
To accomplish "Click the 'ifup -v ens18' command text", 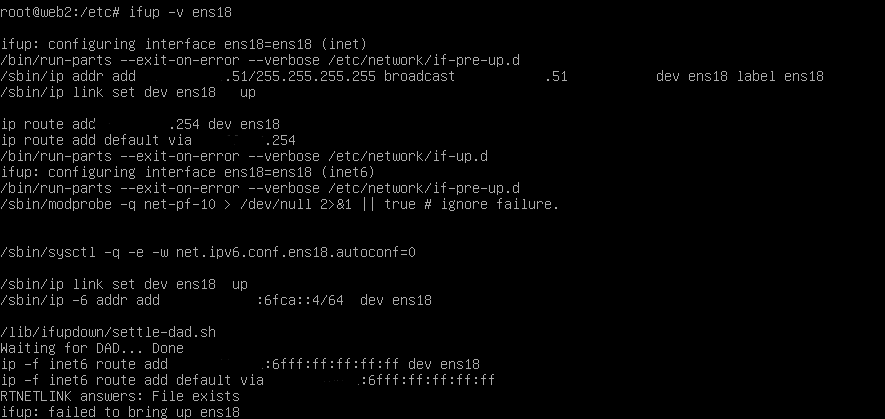I will tap(180, 12).
